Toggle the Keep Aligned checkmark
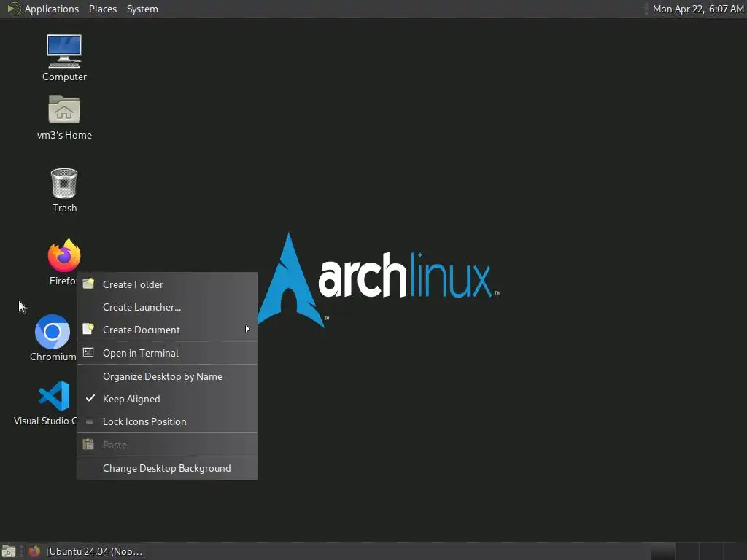Image resolution: width=747 pixels, height=560 pixels. pyautogui.click(x=90, y=399)
